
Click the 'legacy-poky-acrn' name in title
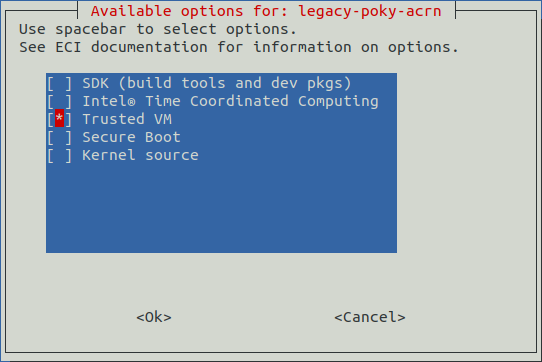(370, 11)
